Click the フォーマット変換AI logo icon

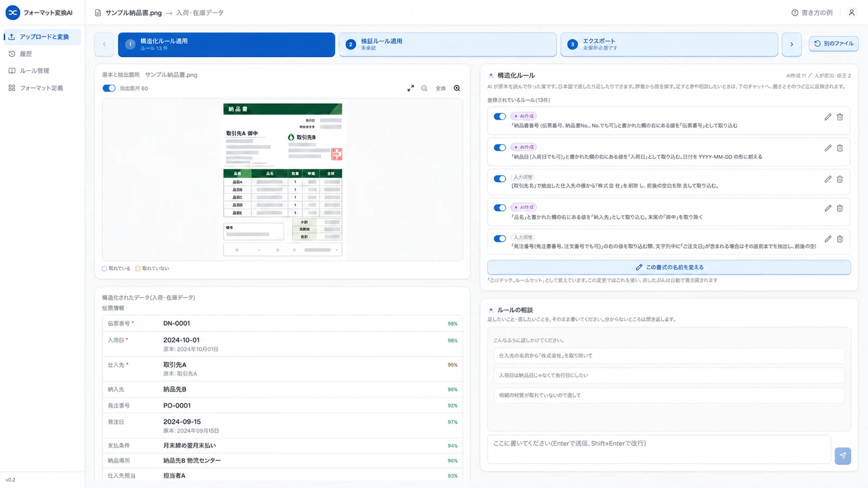pos(12,12)
